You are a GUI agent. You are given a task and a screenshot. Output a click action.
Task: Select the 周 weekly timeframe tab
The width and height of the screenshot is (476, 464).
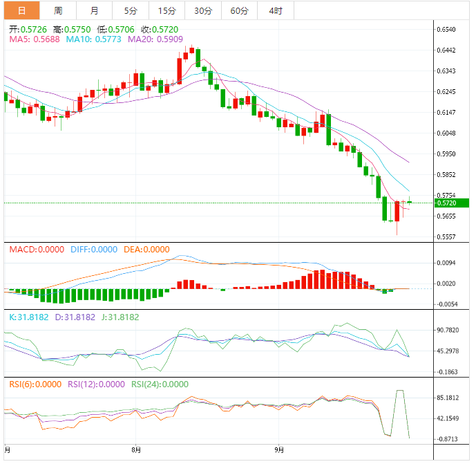point(58,10)
